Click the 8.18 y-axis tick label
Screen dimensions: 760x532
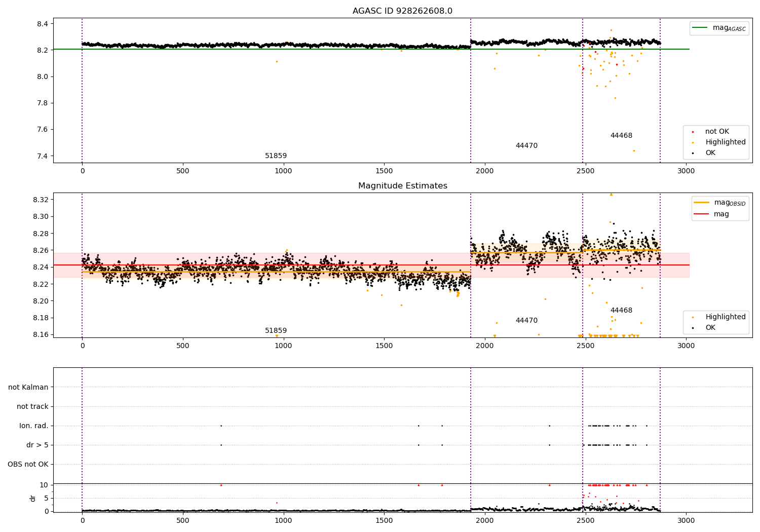click(x=41, y=318)
